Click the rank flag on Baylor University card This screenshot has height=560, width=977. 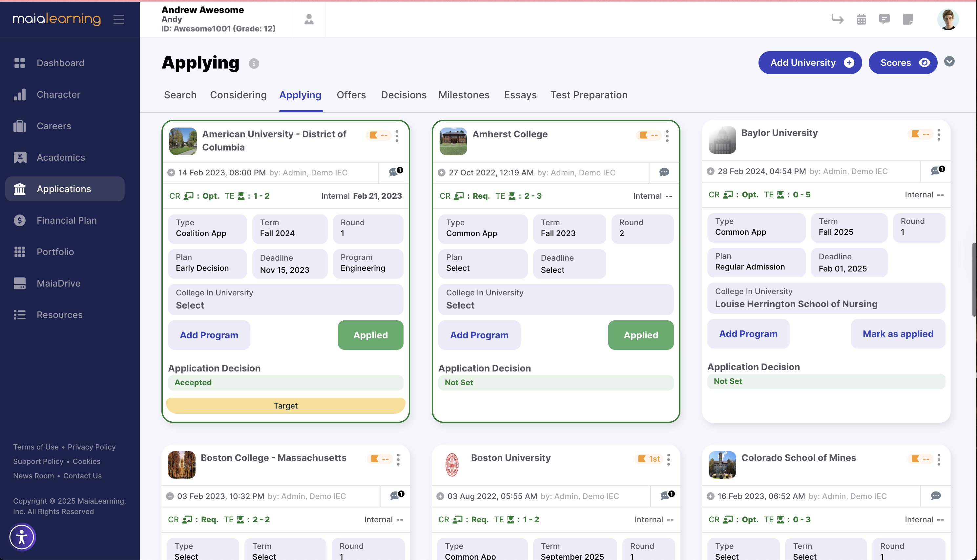point(920,134)
